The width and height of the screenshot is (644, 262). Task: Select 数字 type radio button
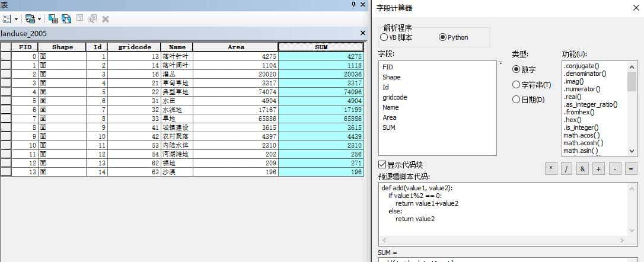pos(517,69)
